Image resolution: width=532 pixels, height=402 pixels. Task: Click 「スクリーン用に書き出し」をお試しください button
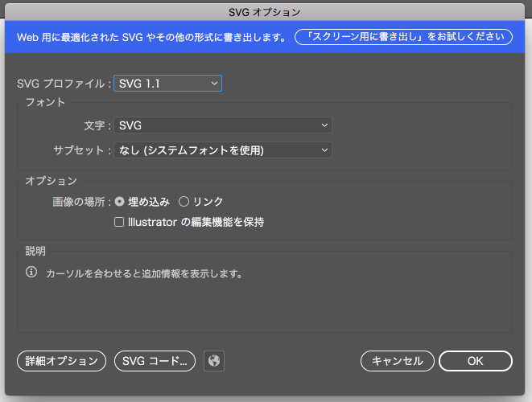[403, 37]
